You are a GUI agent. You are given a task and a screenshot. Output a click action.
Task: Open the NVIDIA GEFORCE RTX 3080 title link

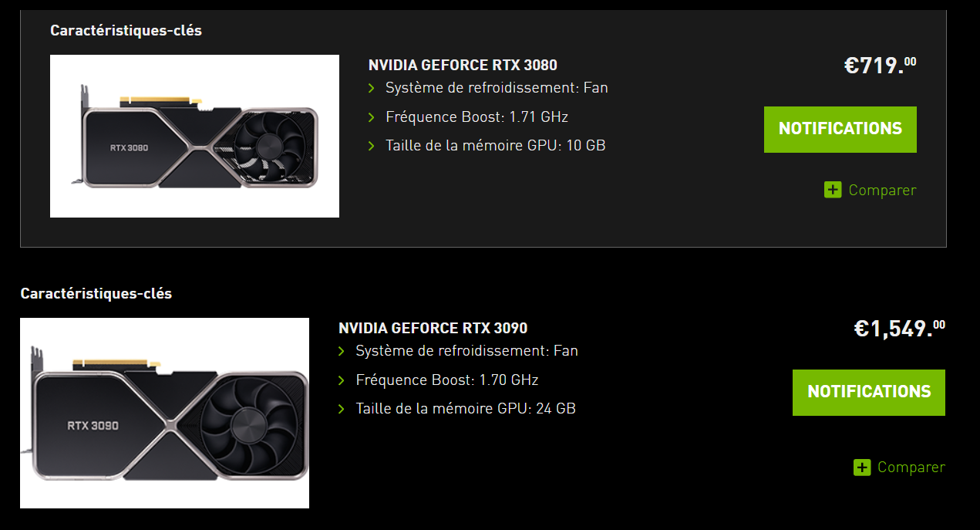pyautogui.click(x=463, y=65)
